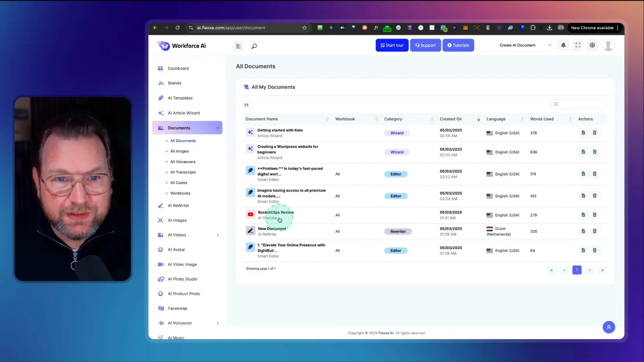The image size is (644, 362).
Task: Open the language globe icon
Action: tap(592, 45)
